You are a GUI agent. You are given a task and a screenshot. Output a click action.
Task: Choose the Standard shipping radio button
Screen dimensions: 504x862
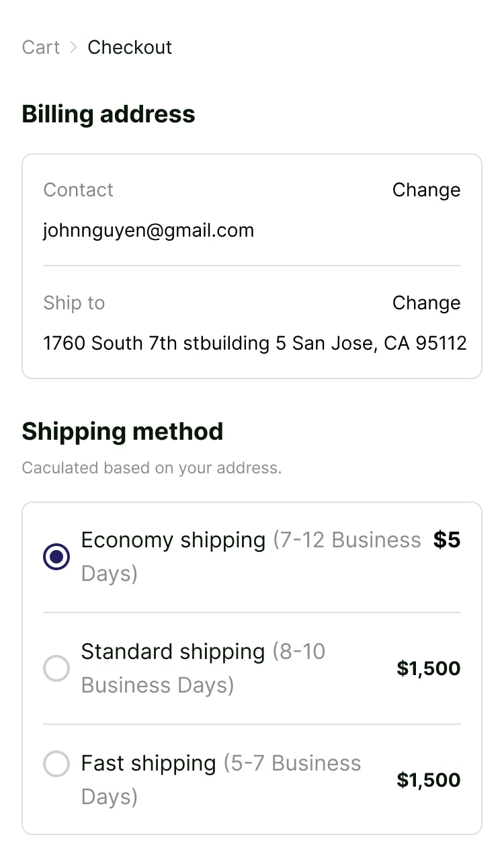[x=56, y=668]
